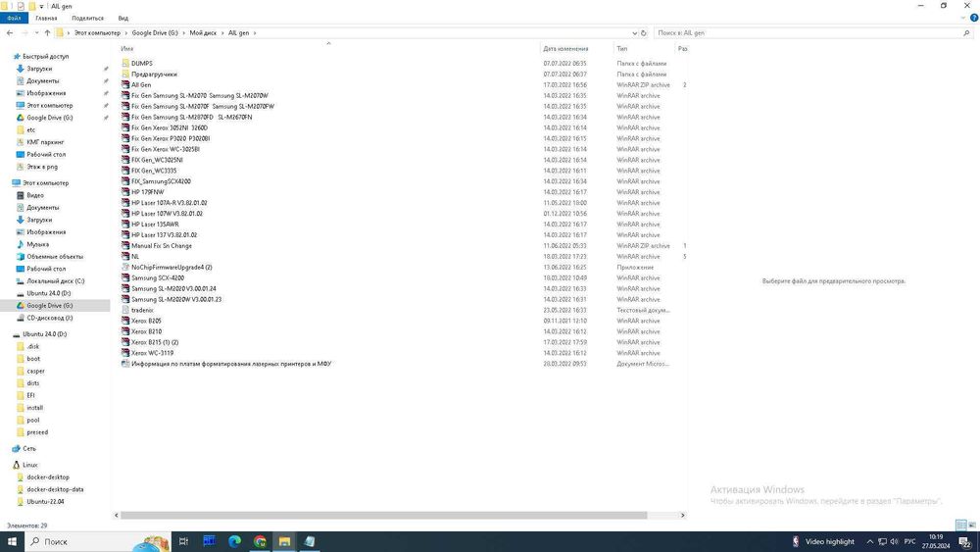This screenshot has width=980, height=552.
Task: Click the search magnifier icon
Action: pos(966,33)
